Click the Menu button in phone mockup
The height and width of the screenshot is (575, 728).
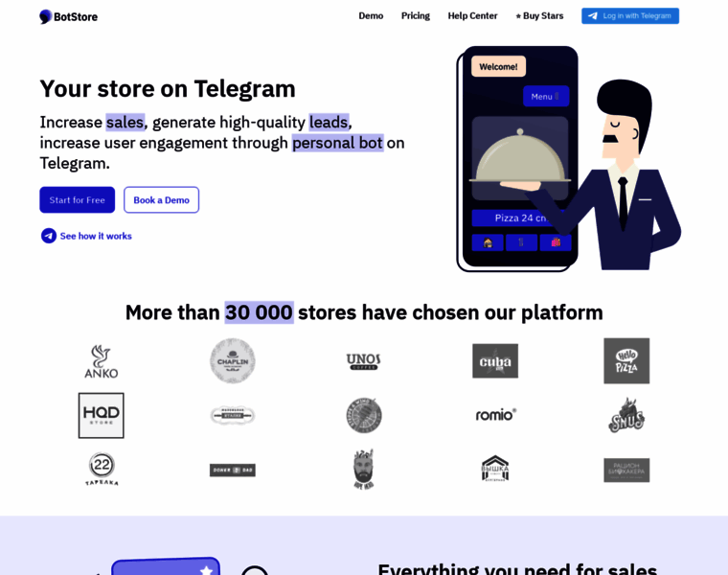546,96
